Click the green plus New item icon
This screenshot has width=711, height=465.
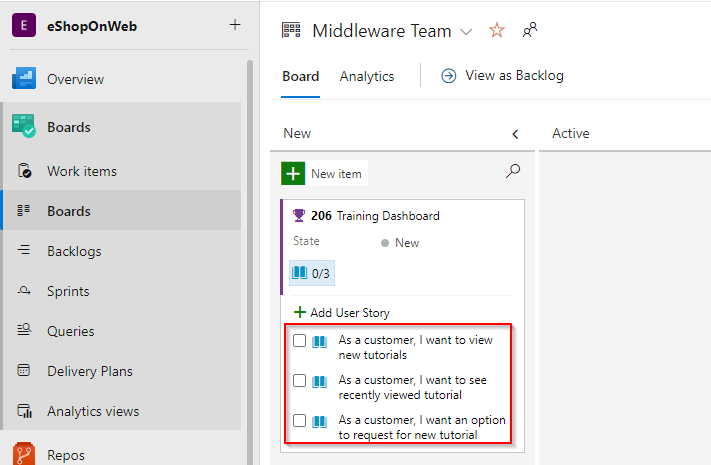click(293, 173)
